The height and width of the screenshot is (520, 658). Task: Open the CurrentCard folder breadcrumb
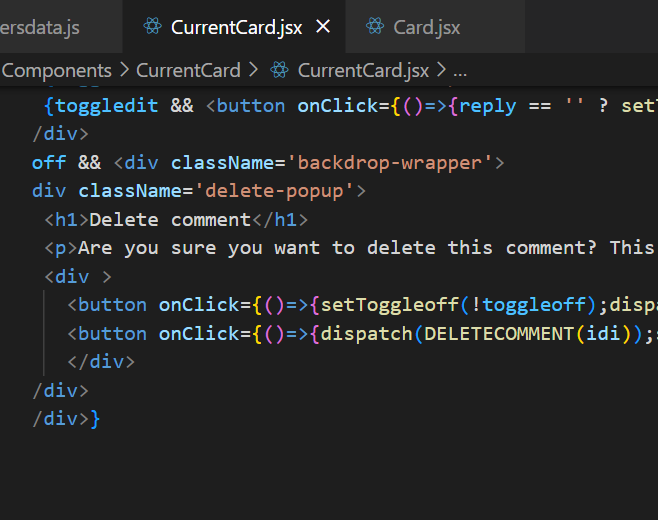pyautogui.click(x=188, y=70)
